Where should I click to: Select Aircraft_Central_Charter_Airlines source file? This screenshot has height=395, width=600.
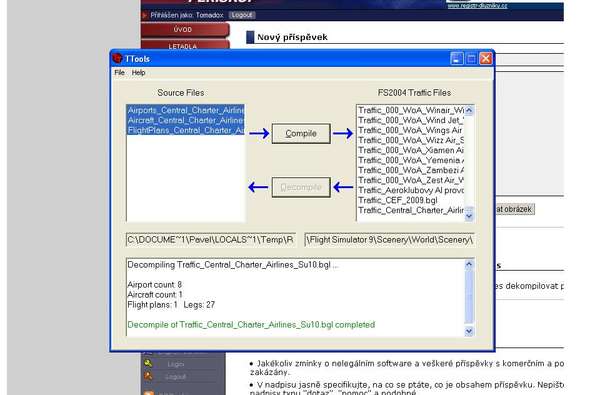tap(186, 120)
